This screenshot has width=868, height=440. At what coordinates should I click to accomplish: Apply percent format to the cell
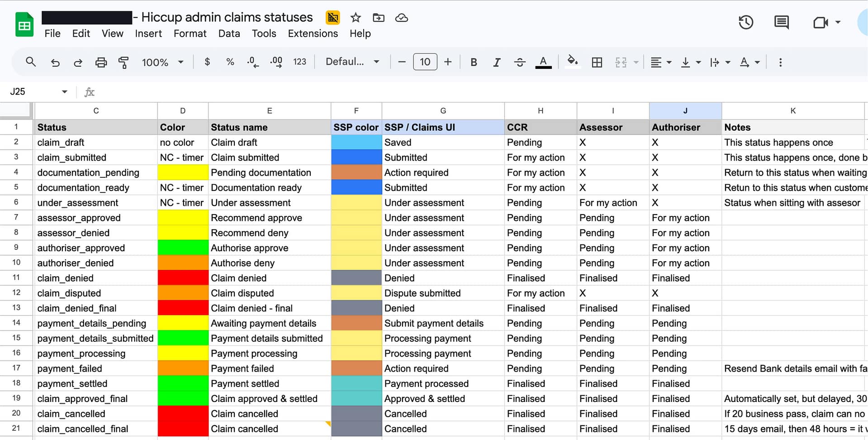pyautogui.click(x=230, y=62)
